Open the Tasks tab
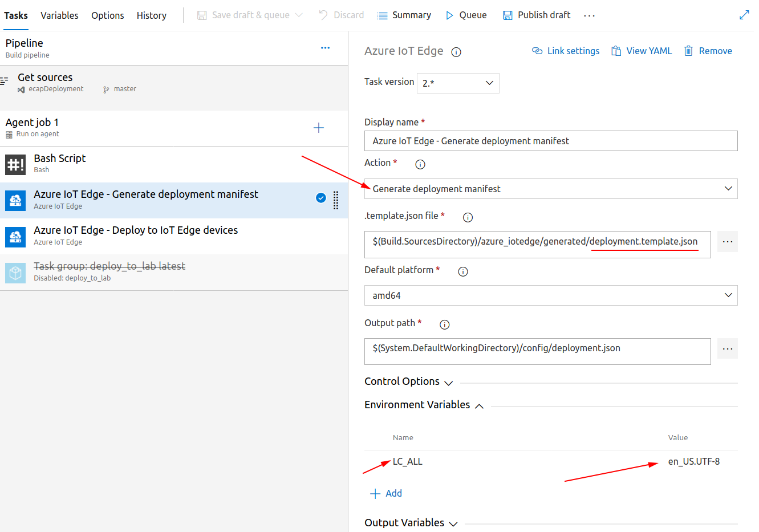759x532 pixels. pos(16,15)
